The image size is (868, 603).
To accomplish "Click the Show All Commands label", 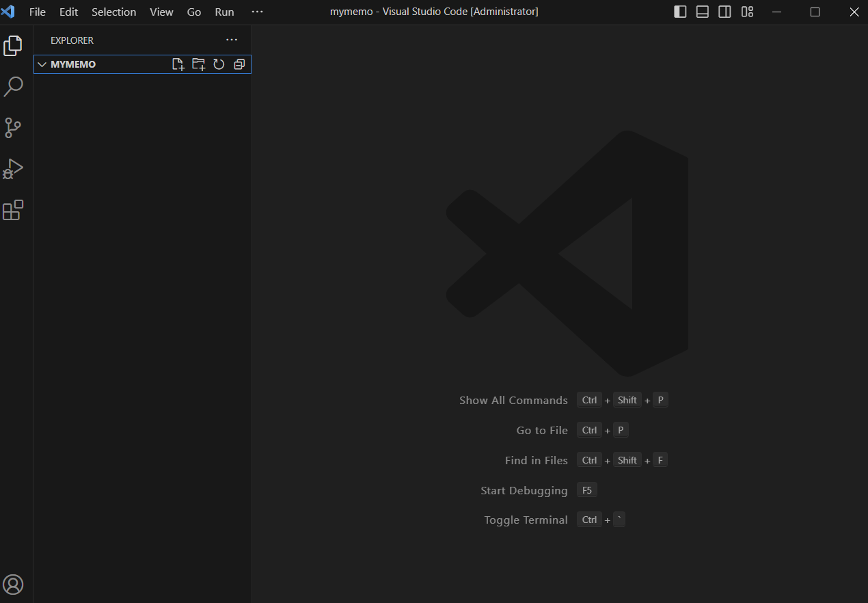I will tap(513, 401).
